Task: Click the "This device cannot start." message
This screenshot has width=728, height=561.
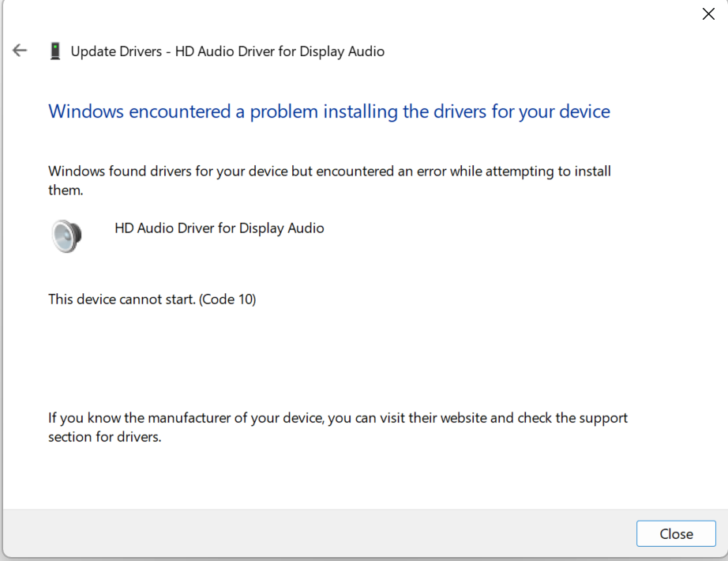Action: pos(122,299)
